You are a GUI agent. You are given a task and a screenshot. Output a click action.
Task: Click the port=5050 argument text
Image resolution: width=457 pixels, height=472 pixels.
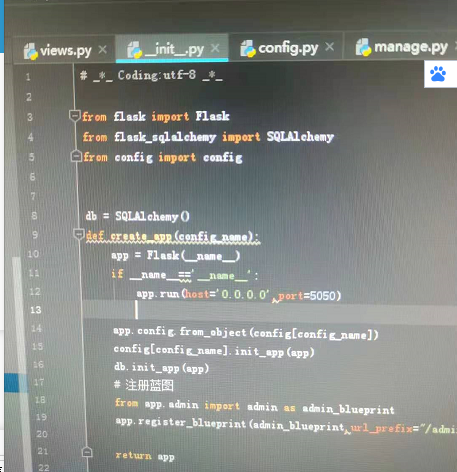[x=307, y=296]
